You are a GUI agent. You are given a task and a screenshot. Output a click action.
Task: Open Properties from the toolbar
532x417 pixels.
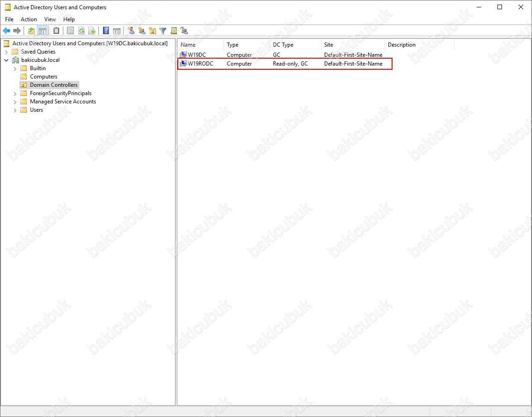pyautogui.click(x=70, y=31)
